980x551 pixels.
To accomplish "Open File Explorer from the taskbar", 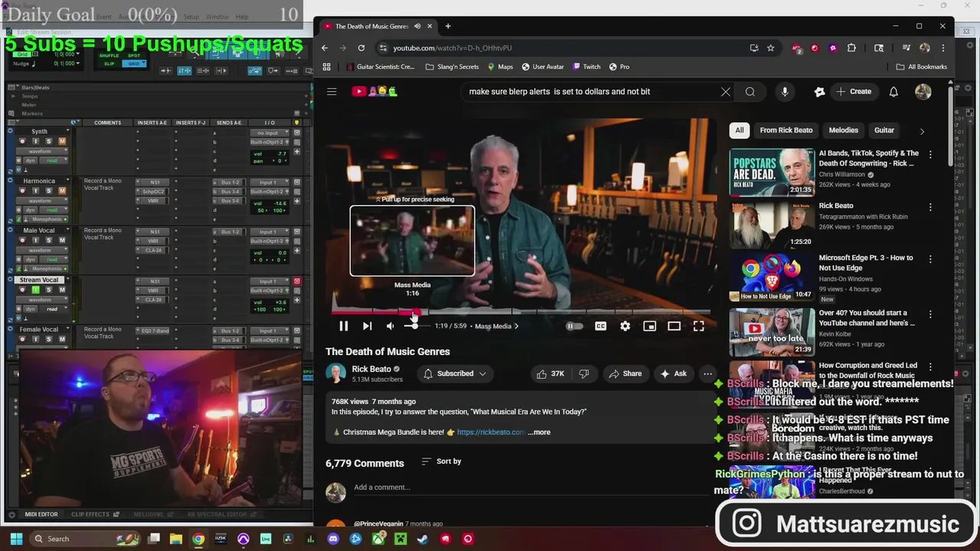I will click(175, 539).
